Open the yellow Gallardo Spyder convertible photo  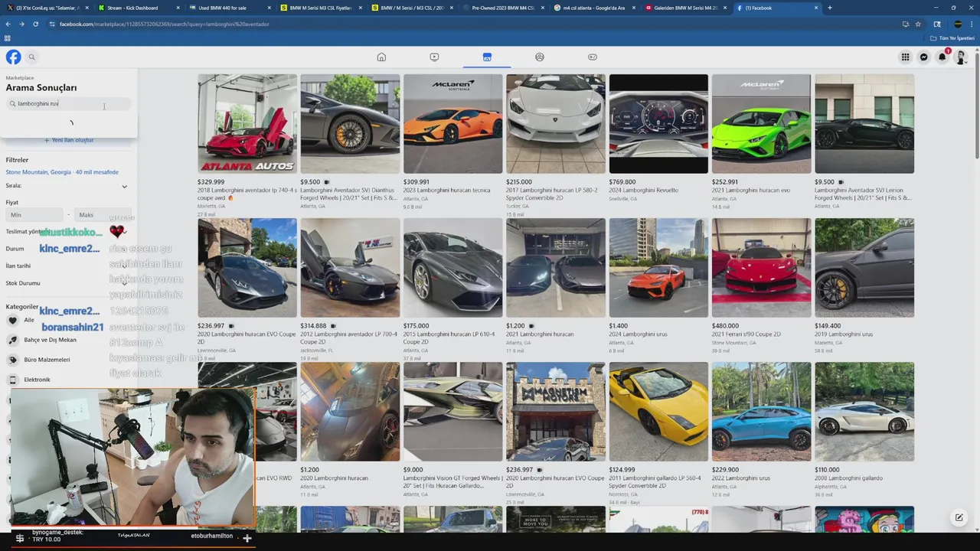tap(658, 412)
